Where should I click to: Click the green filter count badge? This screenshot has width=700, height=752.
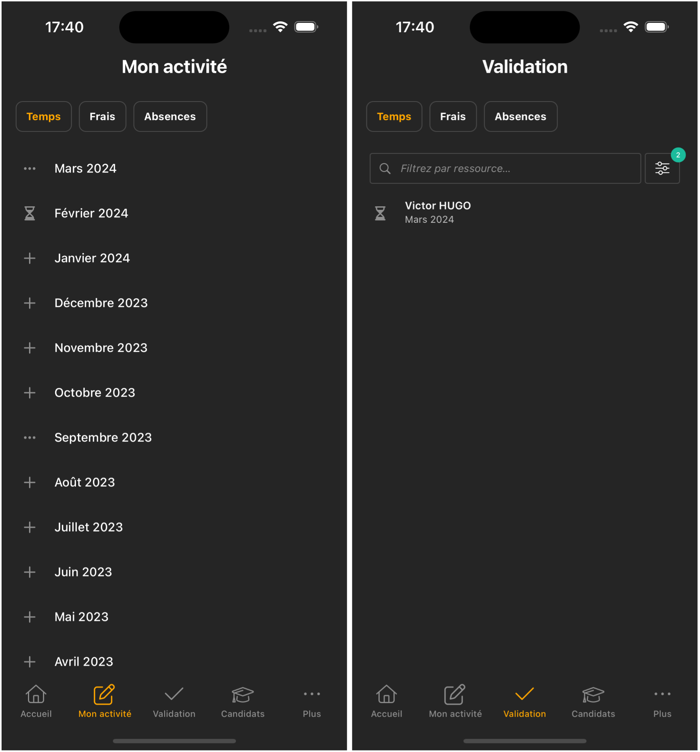coord(678,155)
